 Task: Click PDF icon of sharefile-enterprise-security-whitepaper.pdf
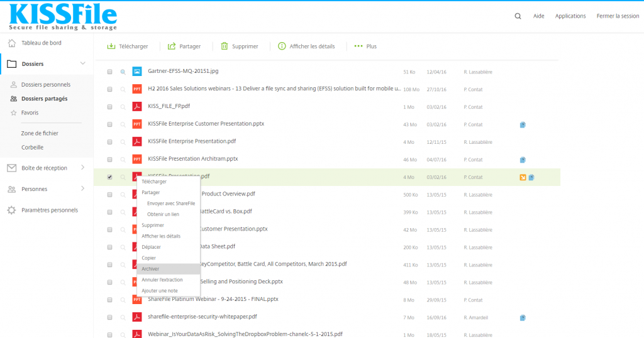point(136,317)
